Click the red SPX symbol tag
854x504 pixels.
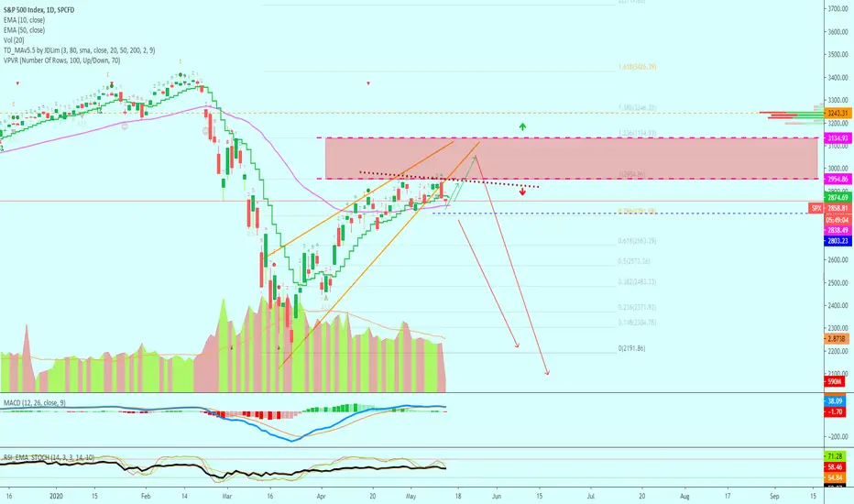tap(816, 208)
